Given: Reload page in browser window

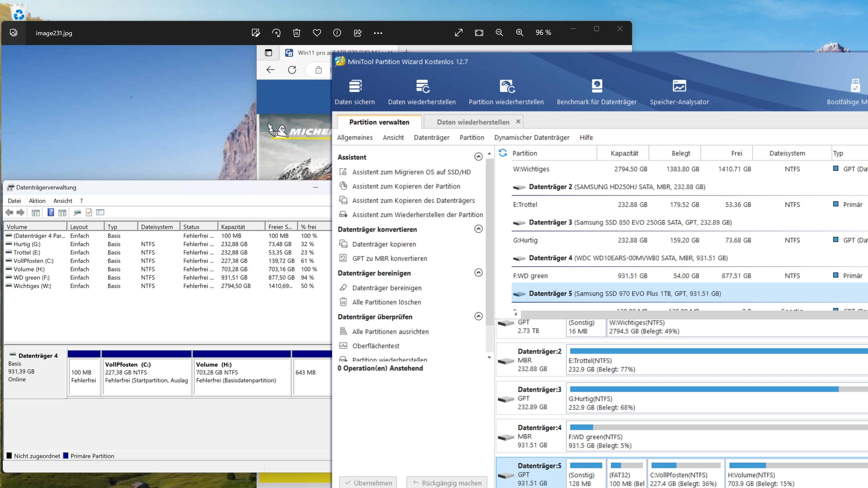Looking at the screenshot, I should 292,70.
